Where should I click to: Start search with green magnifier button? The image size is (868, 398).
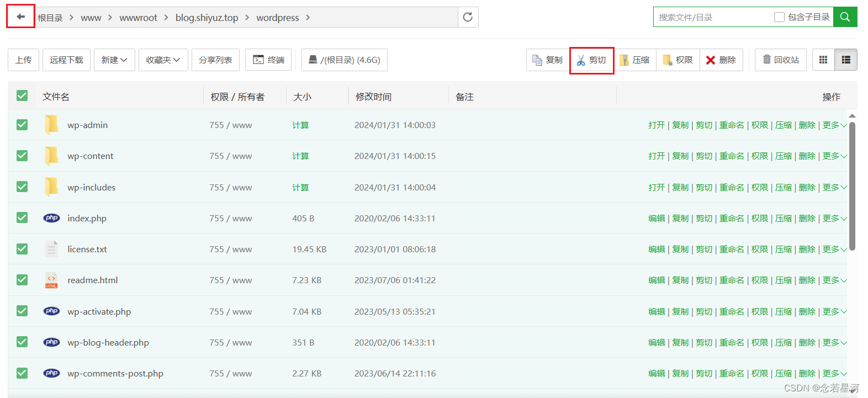(x=845, y=17)
